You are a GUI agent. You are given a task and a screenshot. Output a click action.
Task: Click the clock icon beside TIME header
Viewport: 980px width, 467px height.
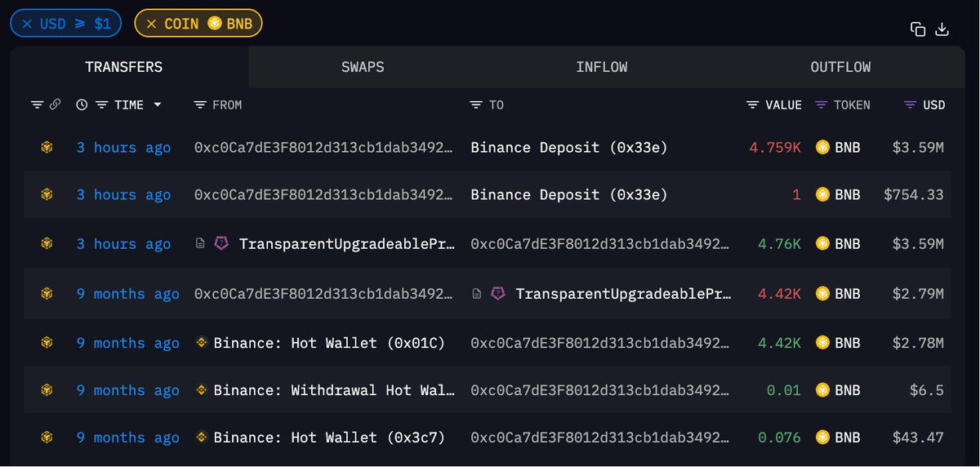82,105
